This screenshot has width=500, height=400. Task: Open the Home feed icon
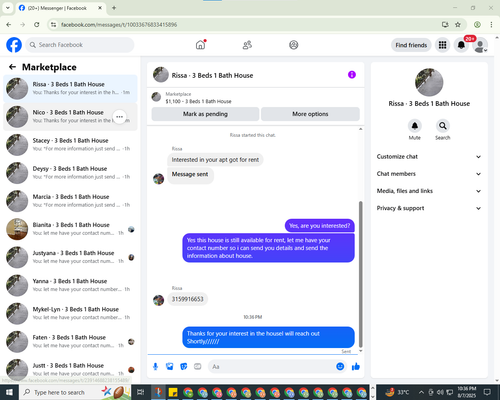[x=200, y=45]
